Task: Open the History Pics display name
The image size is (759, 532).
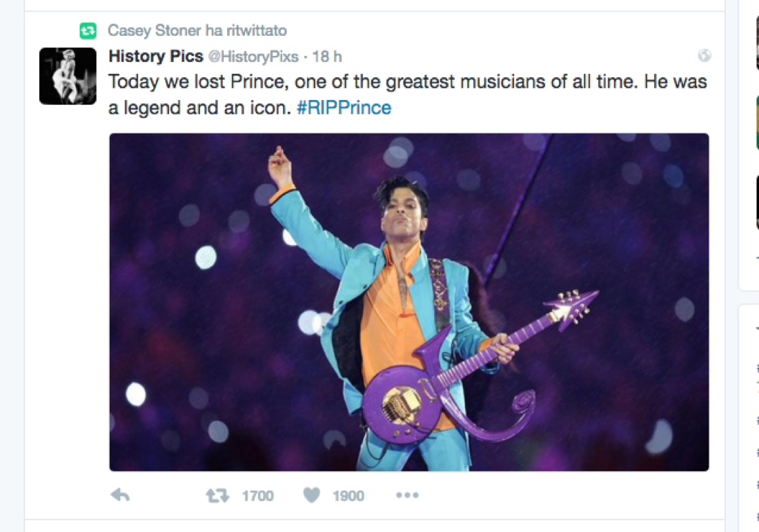Action: (x=156, y=57)
